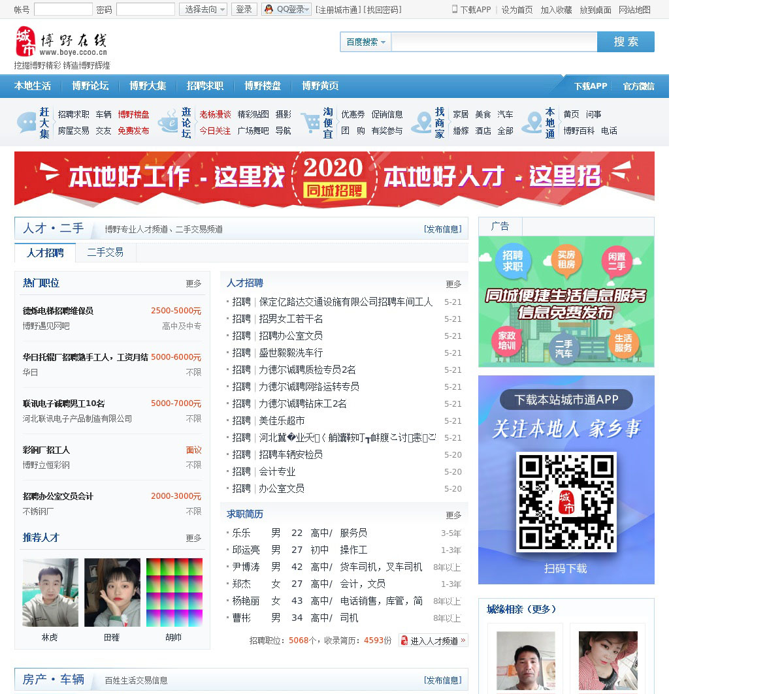The image size is (784, 694).
Task: Switch to the 二手交易 tab
Action: [x=105, y=252]
